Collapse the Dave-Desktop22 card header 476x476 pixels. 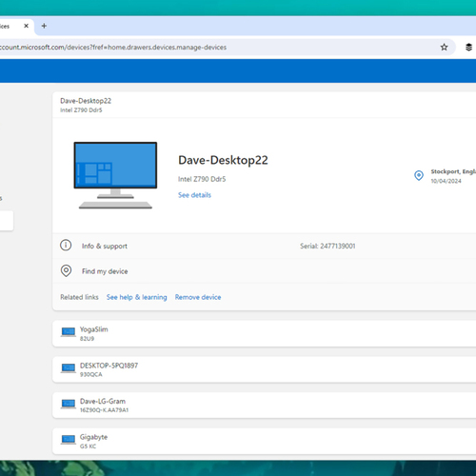point(264,105)
